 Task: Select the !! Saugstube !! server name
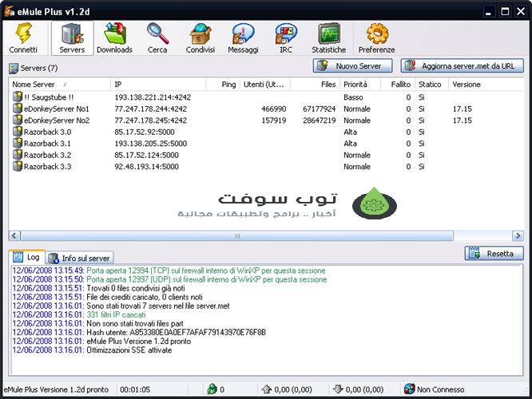point(49,97)
